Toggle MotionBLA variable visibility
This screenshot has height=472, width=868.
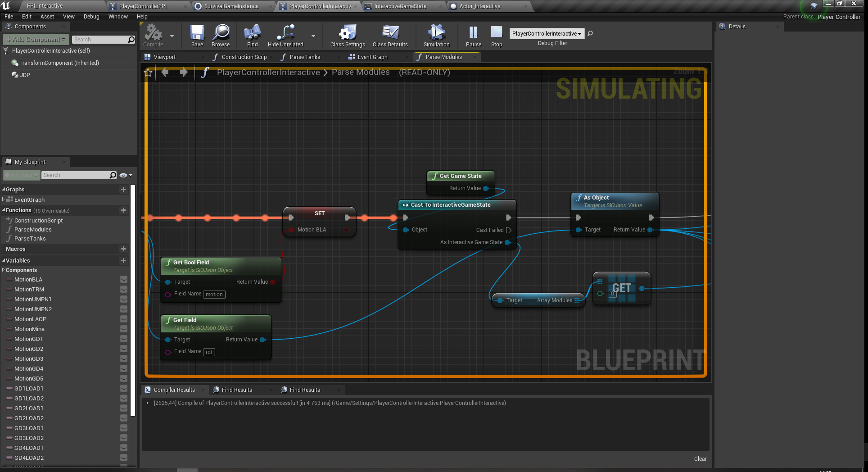pos(124,280)
